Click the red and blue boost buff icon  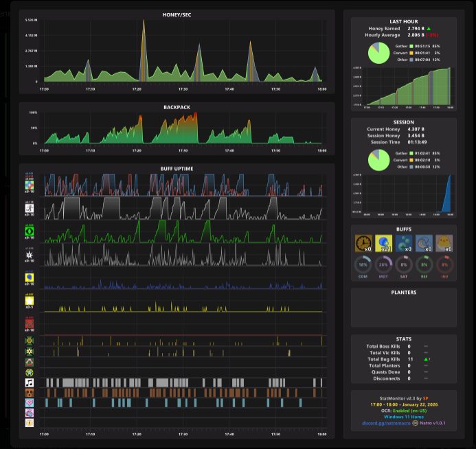[30, 185]
